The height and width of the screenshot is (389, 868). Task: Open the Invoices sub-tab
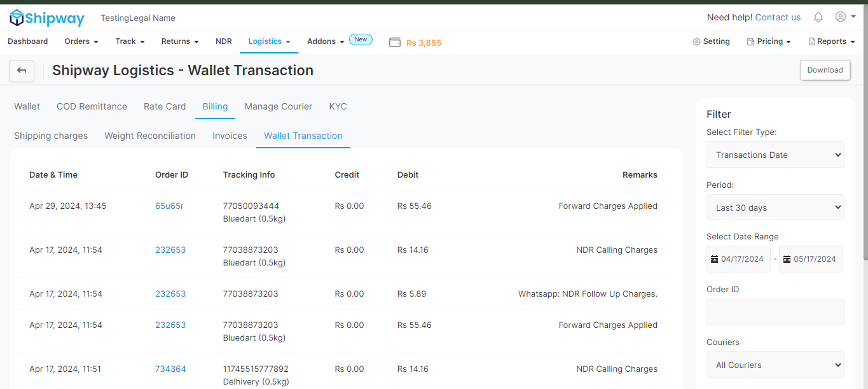click(x=230, y=136)
